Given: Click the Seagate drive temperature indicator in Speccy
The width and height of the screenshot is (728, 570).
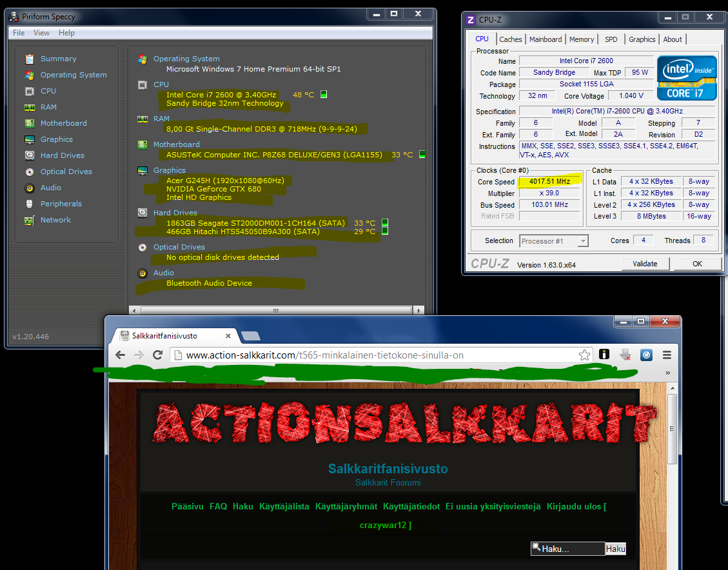Looking at the screenshot, I should (x=385, y=223).
